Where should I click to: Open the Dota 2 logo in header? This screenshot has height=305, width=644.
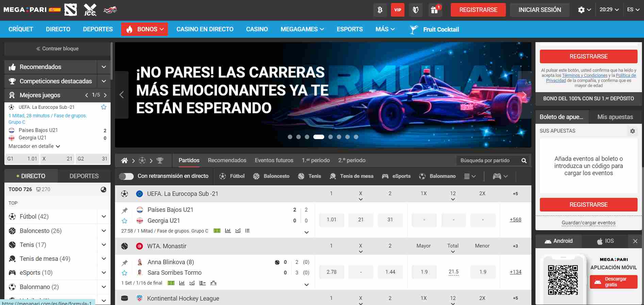click(x=71, y=10)
